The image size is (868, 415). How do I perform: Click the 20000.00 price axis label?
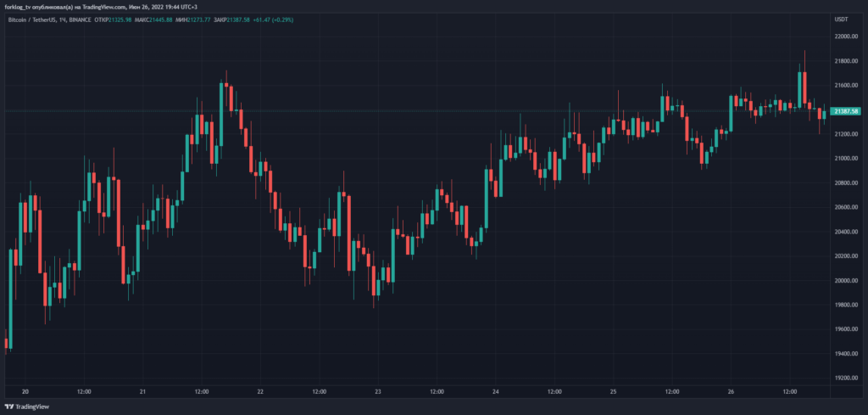[x=848, y=281]
